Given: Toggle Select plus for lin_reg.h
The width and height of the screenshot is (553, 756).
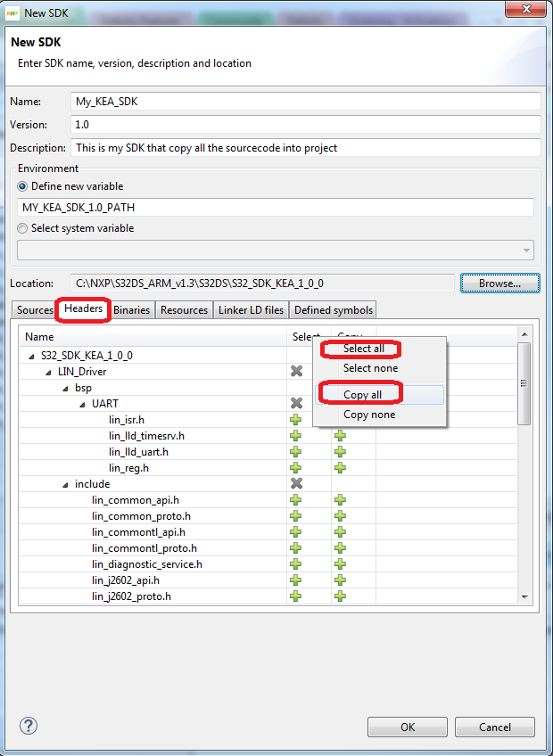Looking at the screenshot, I should [296, 468].
